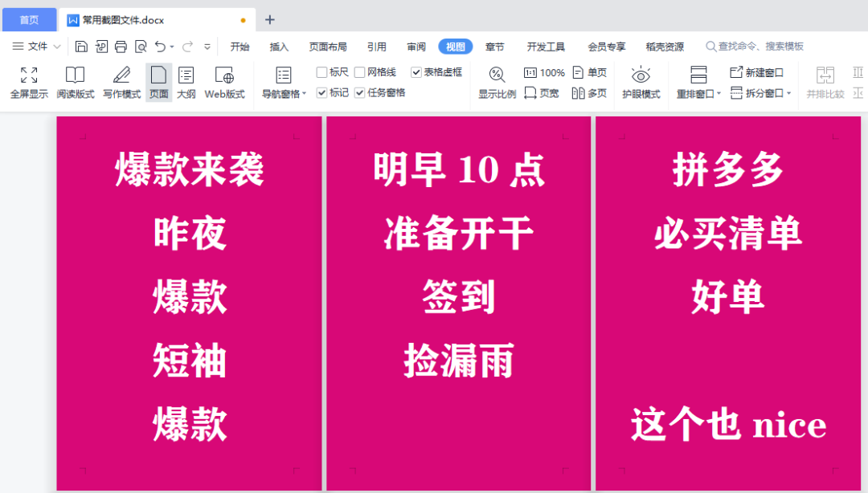Choose single page view (单页)
The height and width of the screenshot is (493, 868).
coord(590,72)
